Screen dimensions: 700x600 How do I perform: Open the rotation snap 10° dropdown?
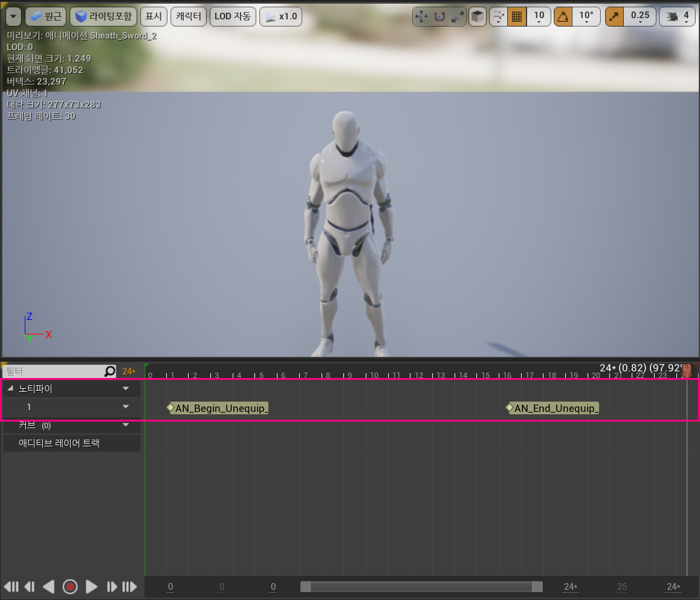(586, 16)
